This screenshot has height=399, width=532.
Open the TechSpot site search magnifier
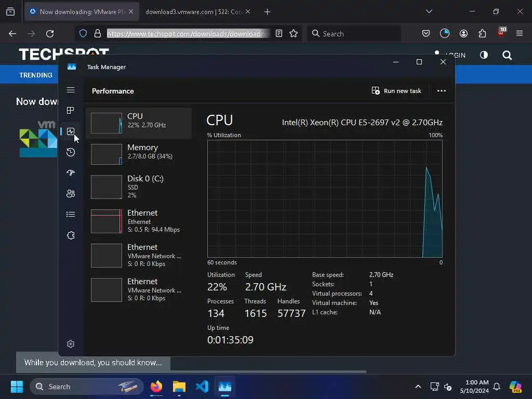507,55
